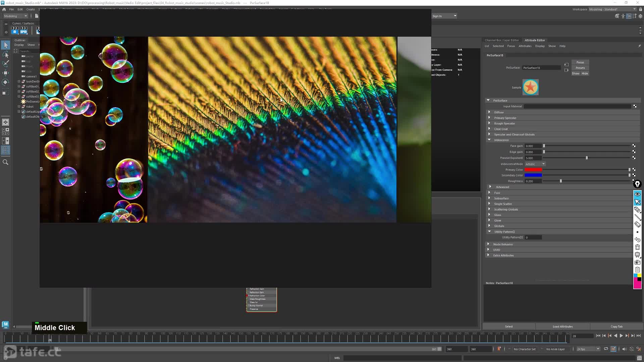Image resolution: width=644 pixels, height=362 pixels.
Task: Toggle auto keyframe icon
Action: [632, 349]
